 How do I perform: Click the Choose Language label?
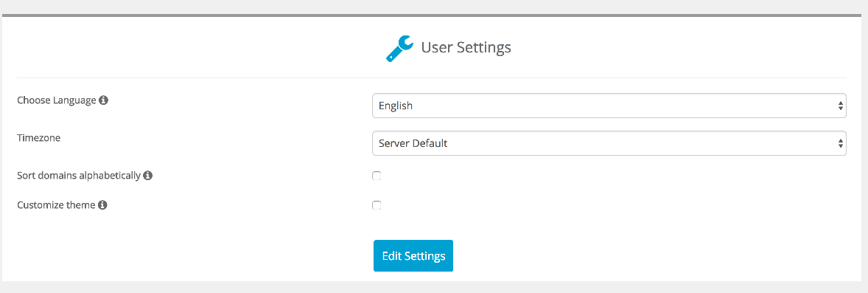(x=57, y=100)
